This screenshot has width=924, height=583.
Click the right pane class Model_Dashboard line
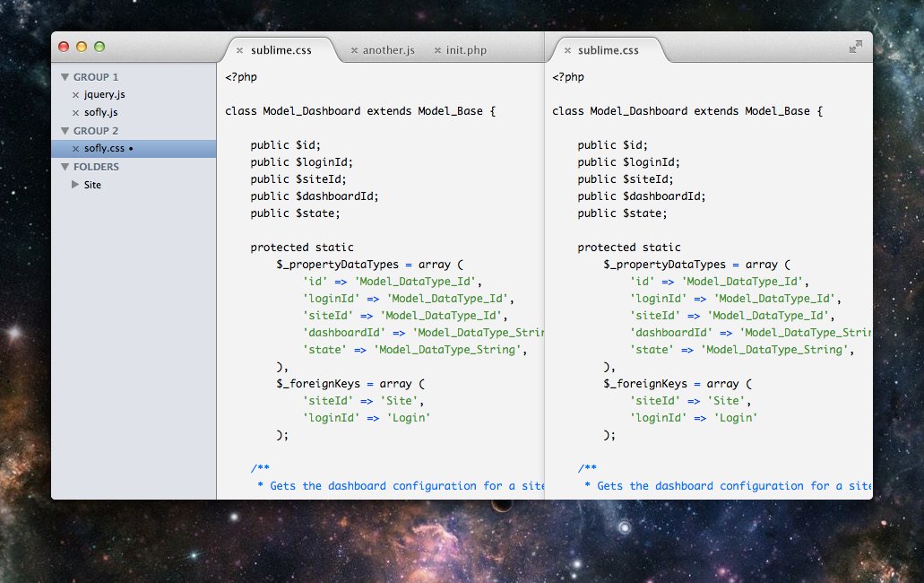[x=687, y=111]
